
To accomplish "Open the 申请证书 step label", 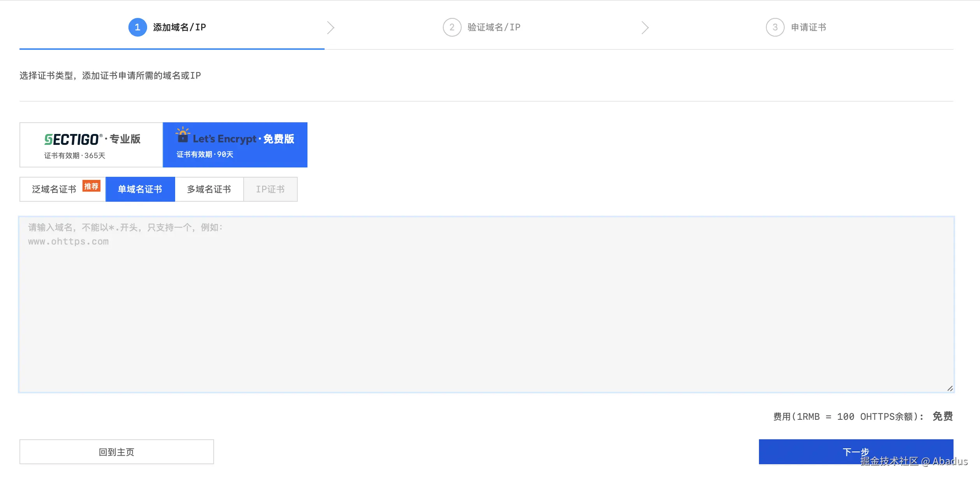I will 808,27.
